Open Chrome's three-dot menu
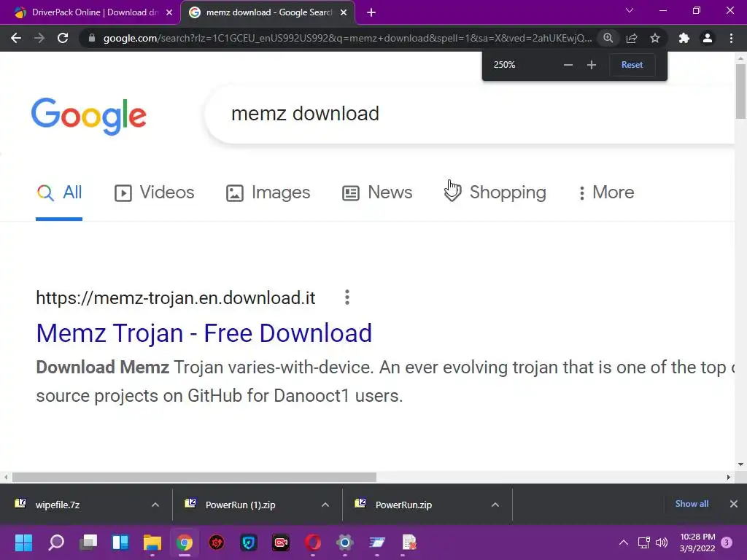The width and height of the screenshot is (747, 560). tap(731, 38)
